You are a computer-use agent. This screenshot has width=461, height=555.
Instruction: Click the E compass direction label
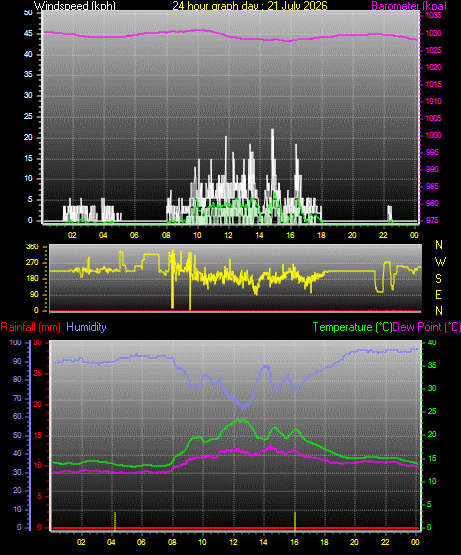pyautogui.click(x=438, y=294)
